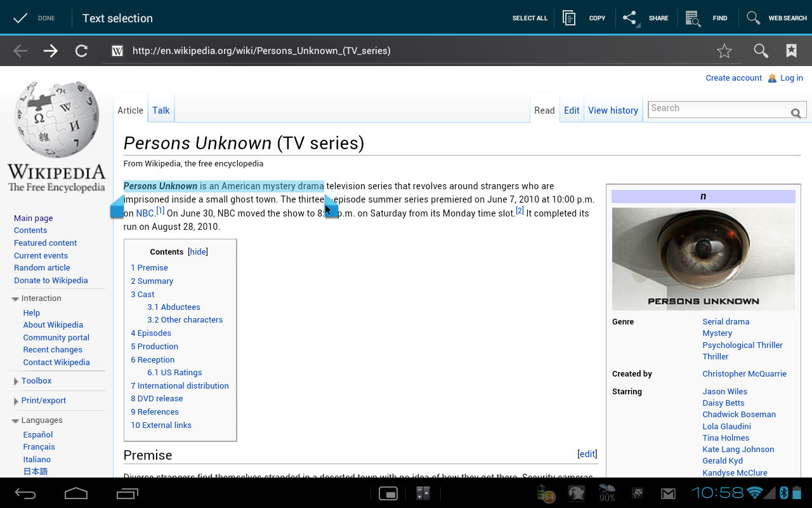This screenshot has height=508, width=812.
Task: Tap the Wi-Fi status icon
Action: pyautogui.click(x=755, y=493)
